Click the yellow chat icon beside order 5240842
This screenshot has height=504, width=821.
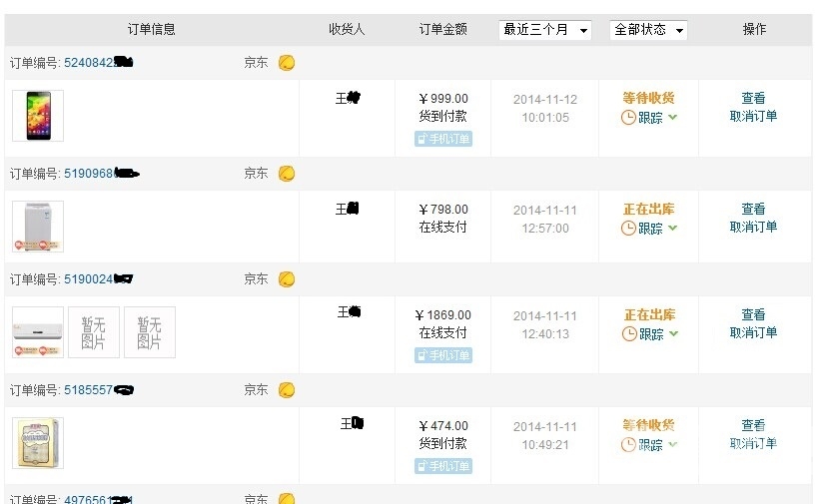[287, 63]
